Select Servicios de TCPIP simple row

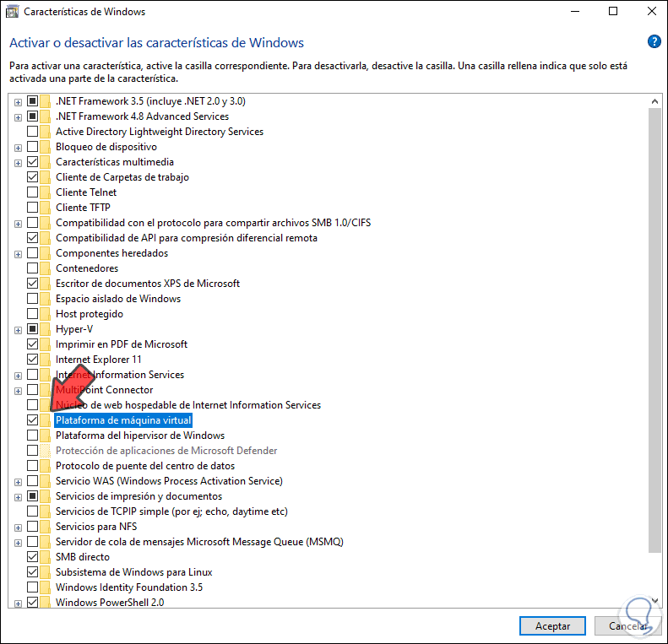tap(171, 511)
